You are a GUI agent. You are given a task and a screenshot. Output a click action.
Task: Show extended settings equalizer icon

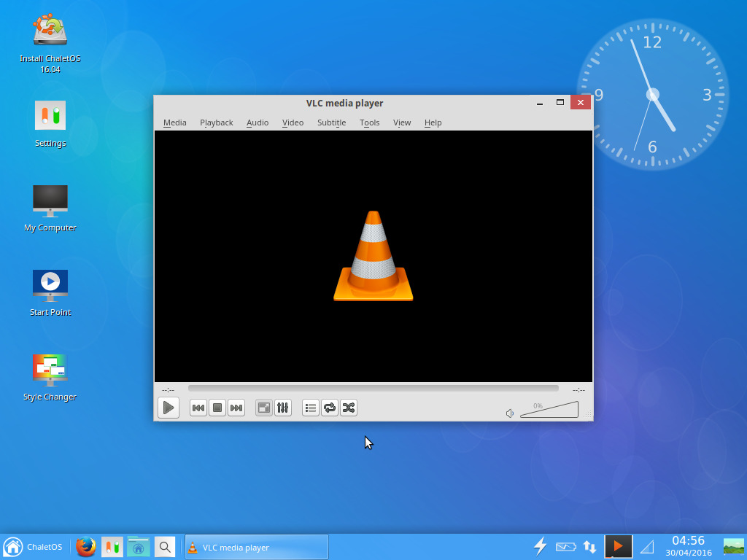tap(283, 408)
